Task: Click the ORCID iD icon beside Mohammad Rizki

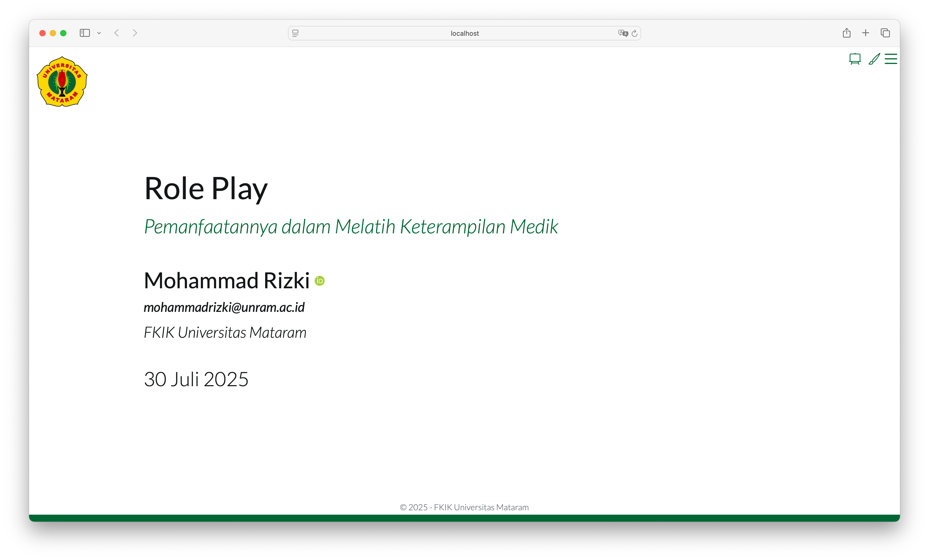Action: click(x=319, y=281)
